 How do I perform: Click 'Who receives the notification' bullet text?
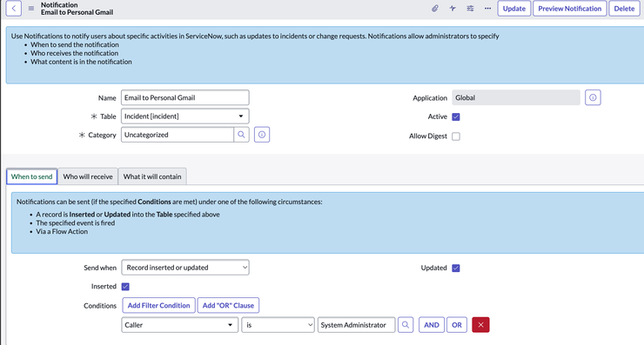[74, 53]
